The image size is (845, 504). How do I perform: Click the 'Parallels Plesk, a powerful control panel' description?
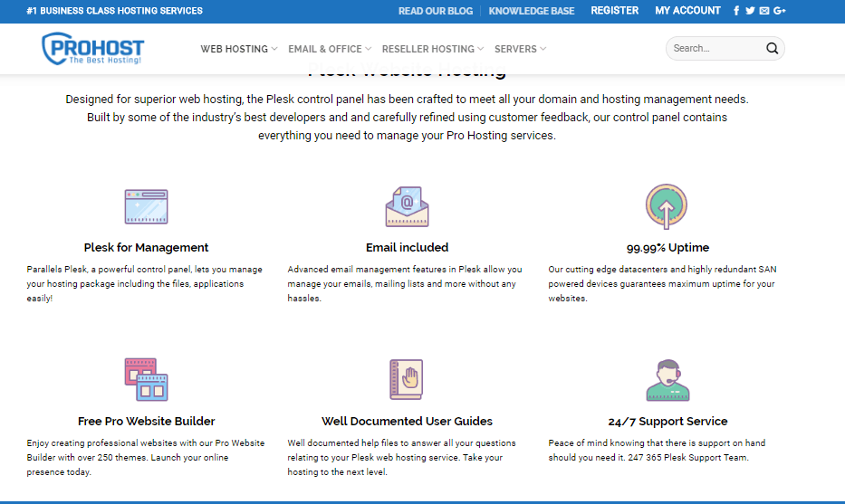tap(144, 284)
